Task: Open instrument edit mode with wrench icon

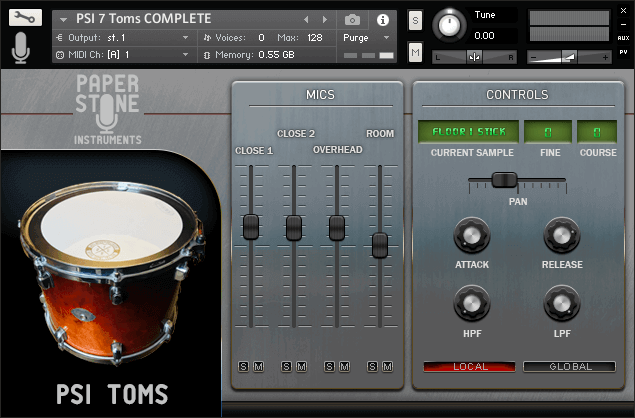Action: point(25,17)
